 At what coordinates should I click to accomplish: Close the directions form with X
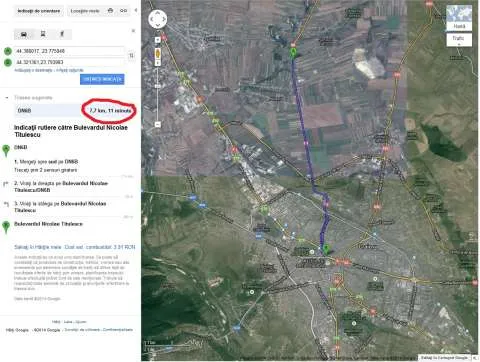[133, 31]
